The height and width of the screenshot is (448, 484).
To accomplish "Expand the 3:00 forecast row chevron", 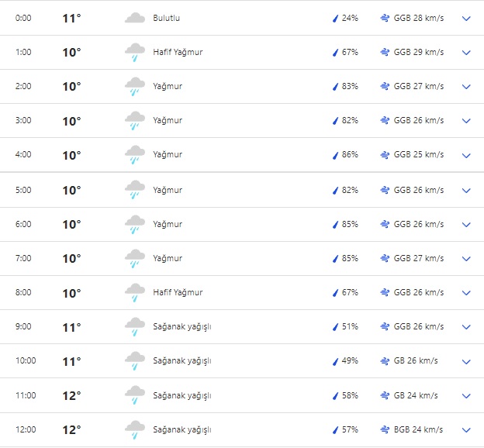I will (x=466, y=121).
